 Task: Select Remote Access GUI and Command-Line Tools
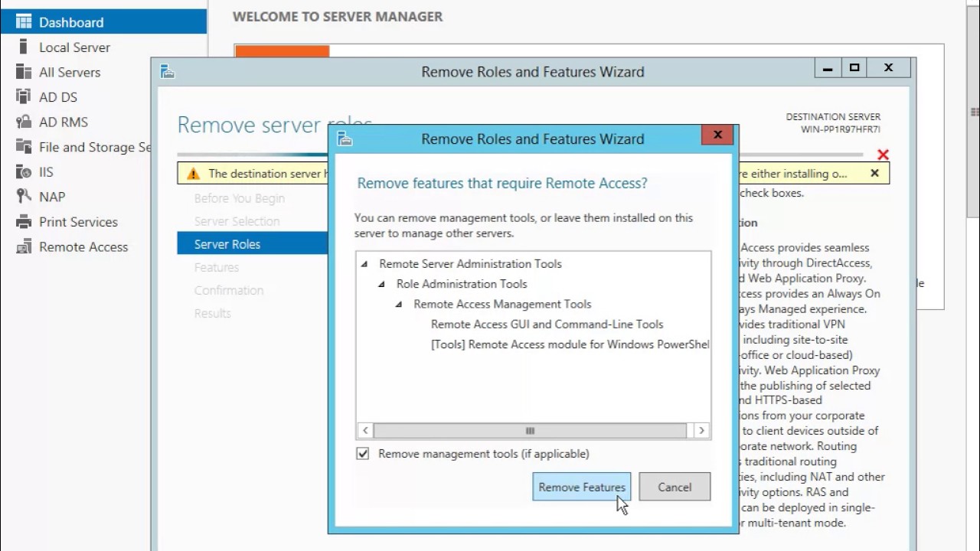(547, 324)
